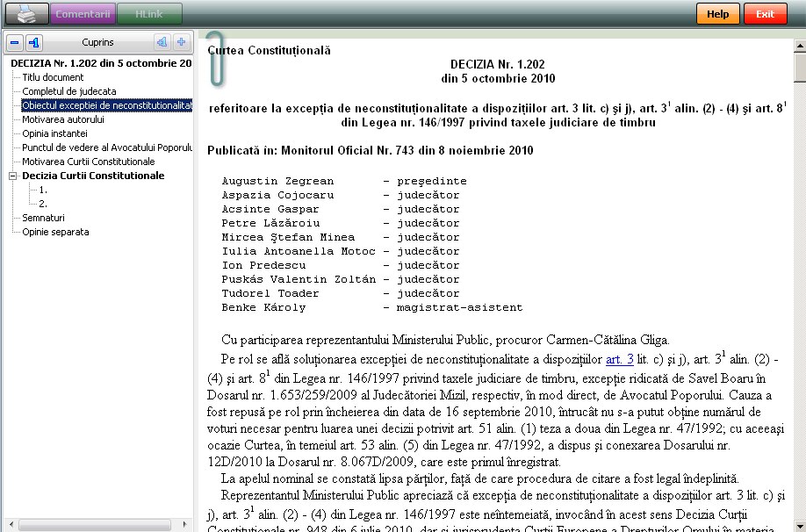
Task: Select sub-item 1. under Decizia Curtii
Action: (x=43, y=190)
